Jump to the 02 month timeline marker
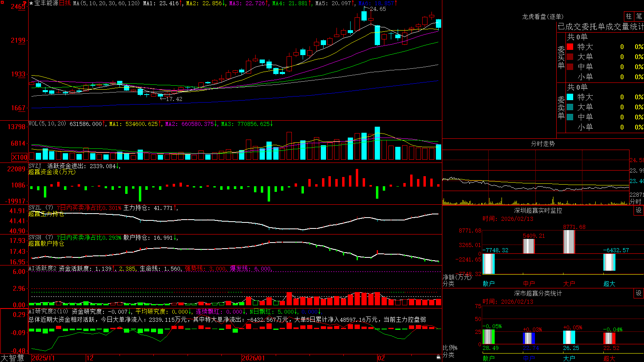The image size is (644, 362). tap(381, 358)
